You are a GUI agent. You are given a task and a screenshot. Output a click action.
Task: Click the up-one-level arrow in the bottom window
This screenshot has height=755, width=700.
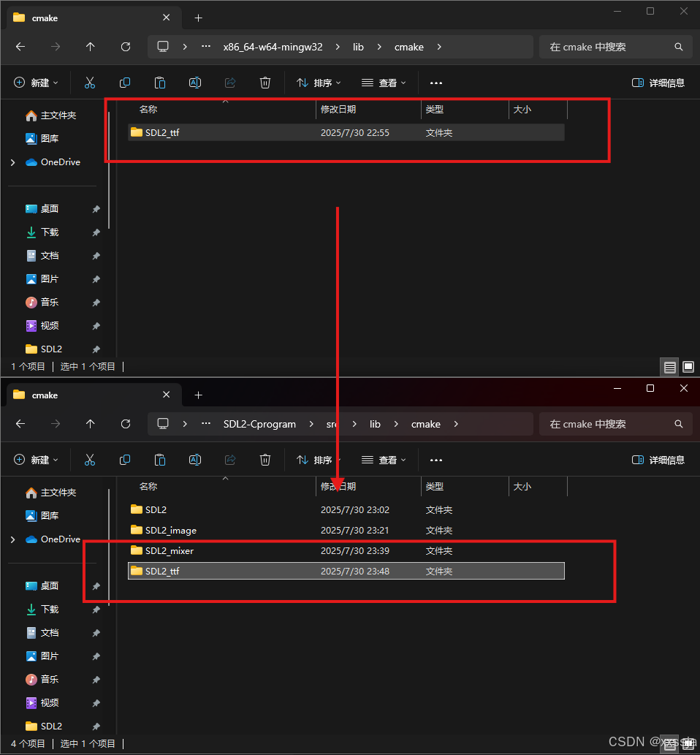pyautogui.click(x=90, y=424)
